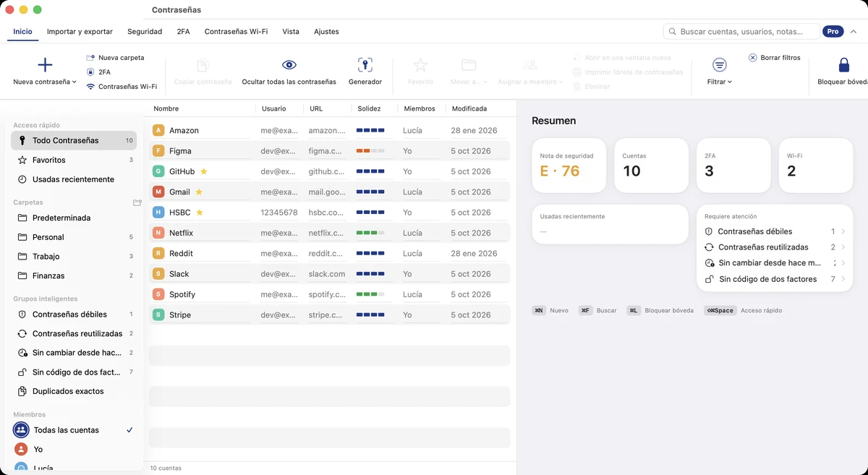
Task: Open the Contraseñas Wi-Fi tab
Action: point(236,32)
